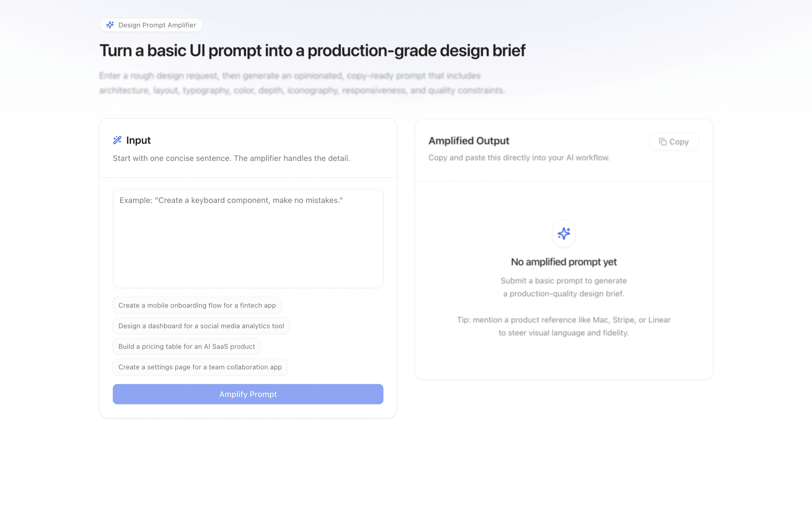
Task: Click the Design Prompt Amplifier badge
Action: pyautogui.click(x=151, y=25)
